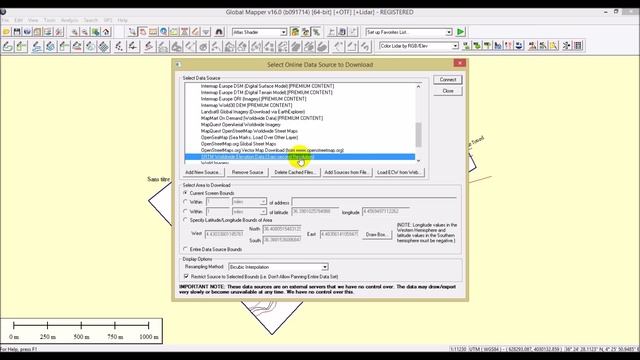
Task: Click the first icon right of Atlas Shader dropdown
Action: click(x=294, y=32)
